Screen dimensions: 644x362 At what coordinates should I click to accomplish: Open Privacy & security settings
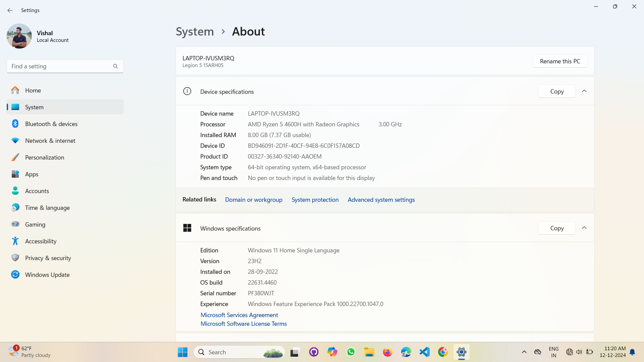coord(65,258)
